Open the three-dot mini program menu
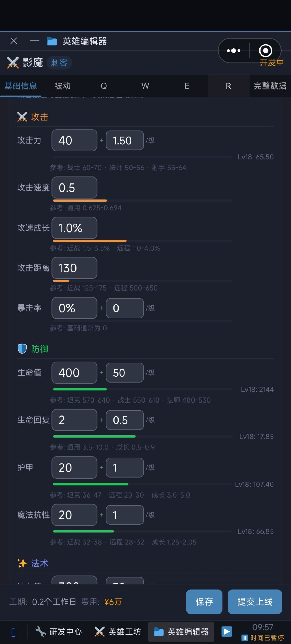 point(234,50)
